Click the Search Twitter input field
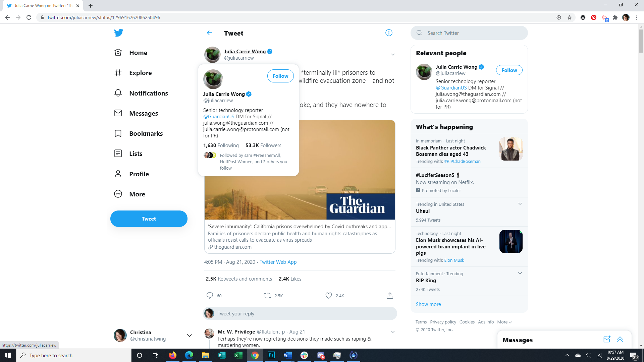Viewport: 644px width, 362px height. [473, 33]
